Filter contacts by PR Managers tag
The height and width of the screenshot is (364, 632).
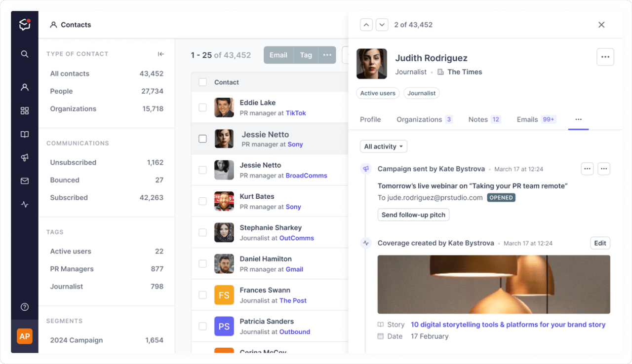tap(107, 269)
